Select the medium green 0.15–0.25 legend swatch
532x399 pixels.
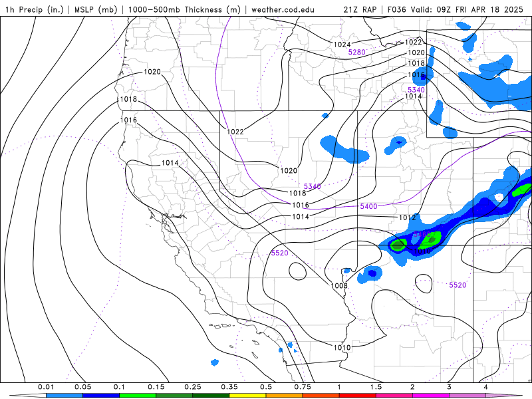tap(174, 396)
